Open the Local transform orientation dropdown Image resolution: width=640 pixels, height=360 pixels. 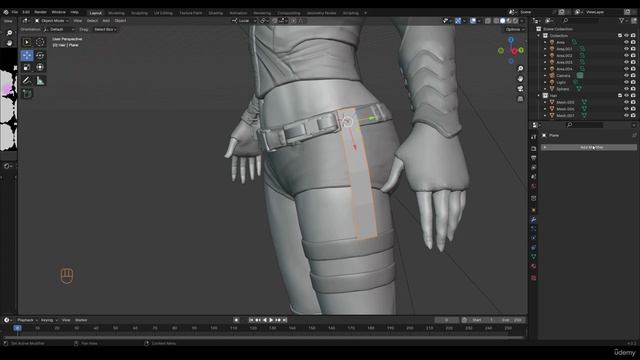click(x=244, y=20)
